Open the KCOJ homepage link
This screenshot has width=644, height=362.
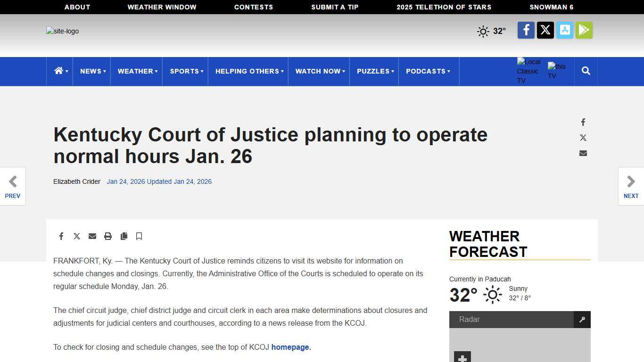pos(289,347)
